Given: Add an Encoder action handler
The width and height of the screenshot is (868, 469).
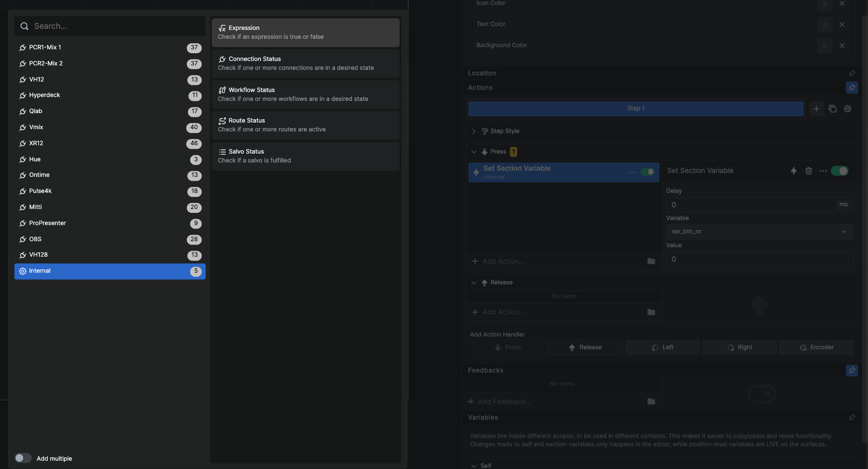Looking at the screenshot, I should coord(816,348).
